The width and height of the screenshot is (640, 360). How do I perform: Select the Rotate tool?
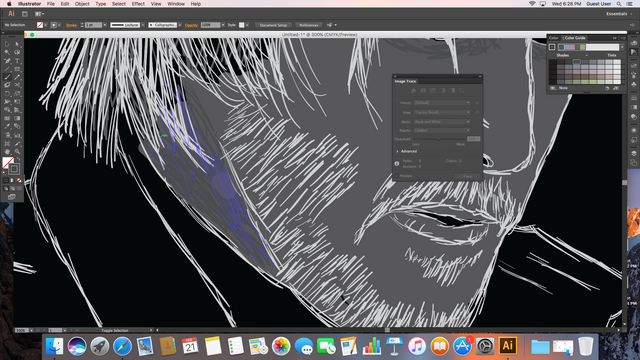[x=7, y=93]
